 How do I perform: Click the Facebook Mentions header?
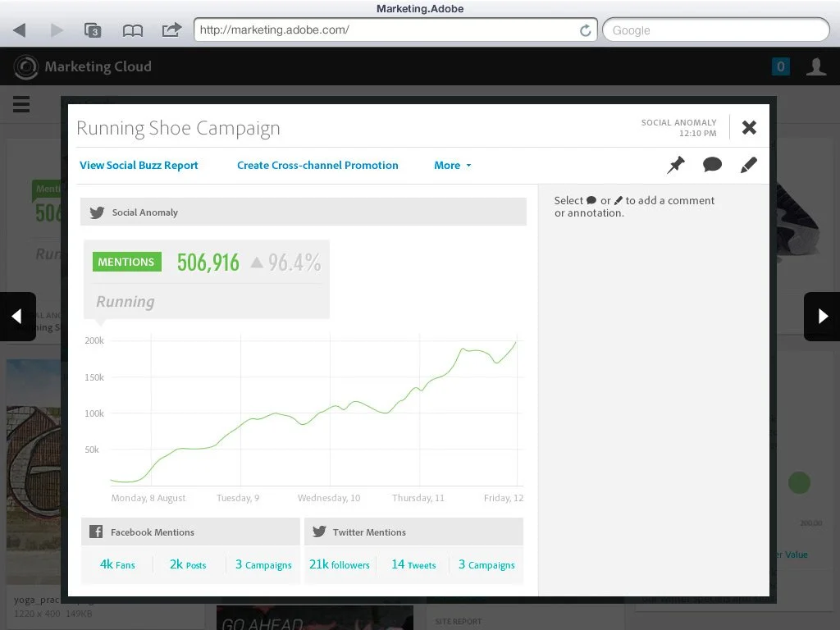190,532
